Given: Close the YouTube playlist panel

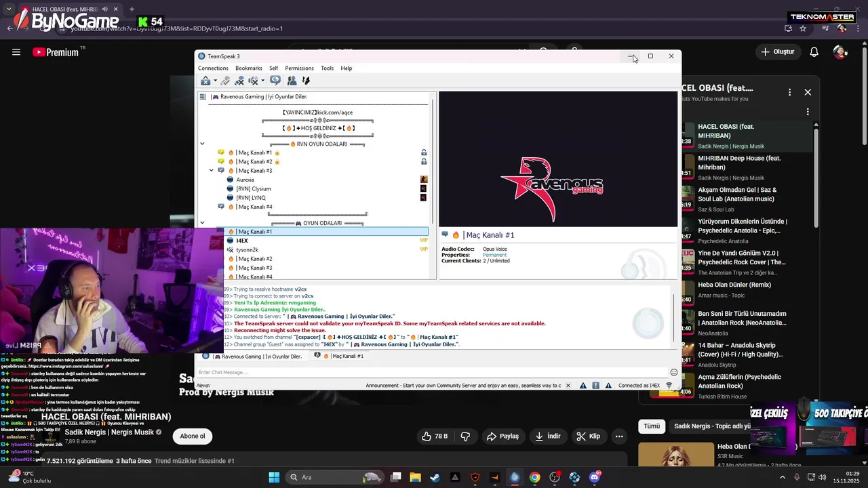Looking at the screenshot, I should point(808,92).
